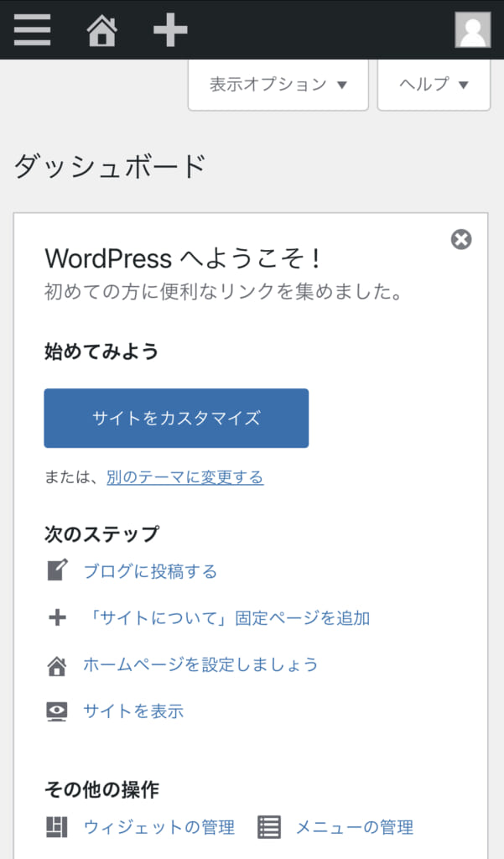Open the メニューの管理 link
504x859 pixels.
(x=354, y=827)
